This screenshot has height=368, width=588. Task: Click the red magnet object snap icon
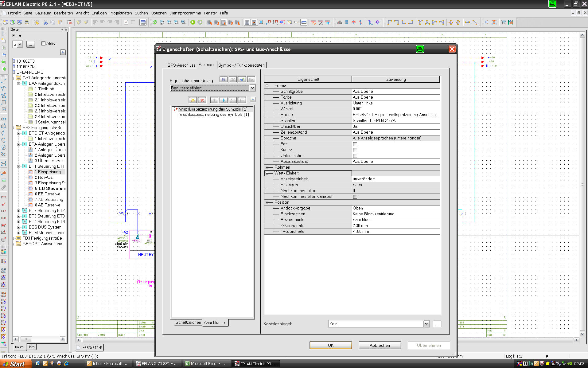[x=269, y=22]
